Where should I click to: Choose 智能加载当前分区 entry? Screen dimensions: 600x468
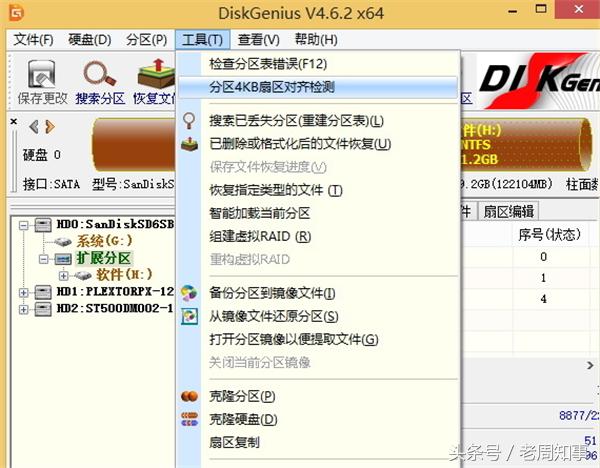pos(318,213)
